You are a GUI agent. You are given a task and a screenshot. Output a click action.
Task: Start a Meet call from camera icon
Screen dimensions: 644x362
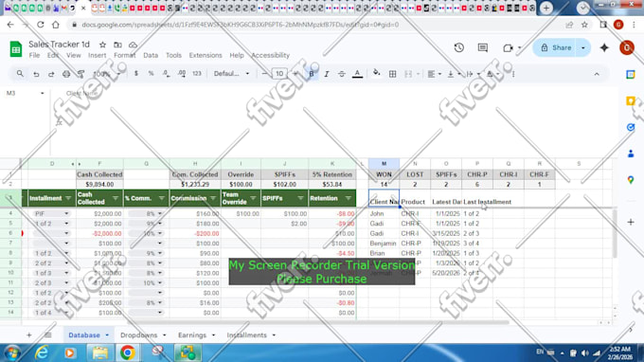508,48
